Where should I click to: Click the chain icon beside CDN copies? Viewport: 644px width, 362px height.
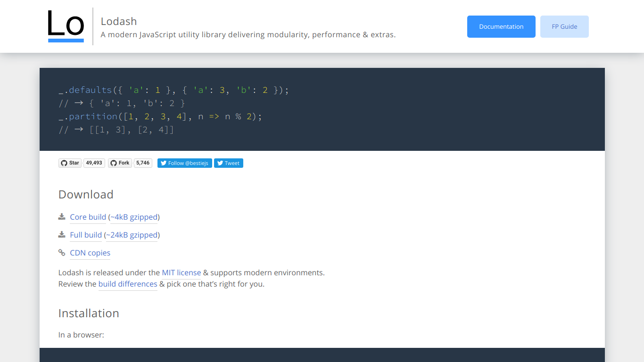62,253
